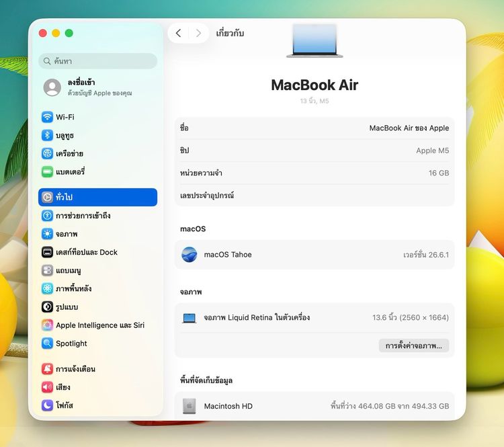Click the 13.6 นิ้ว (2560 × 1664) text

coord(411,318)
